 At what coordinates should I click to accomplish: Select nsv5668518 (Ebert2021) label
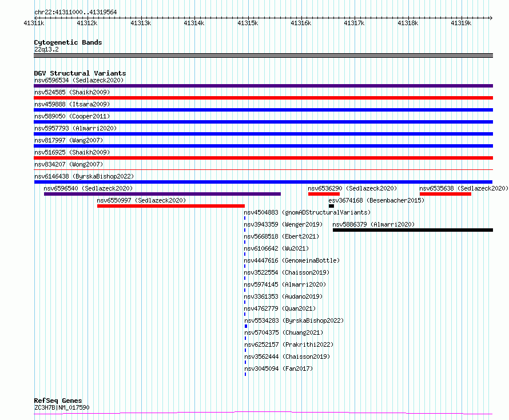pos(281,236)
